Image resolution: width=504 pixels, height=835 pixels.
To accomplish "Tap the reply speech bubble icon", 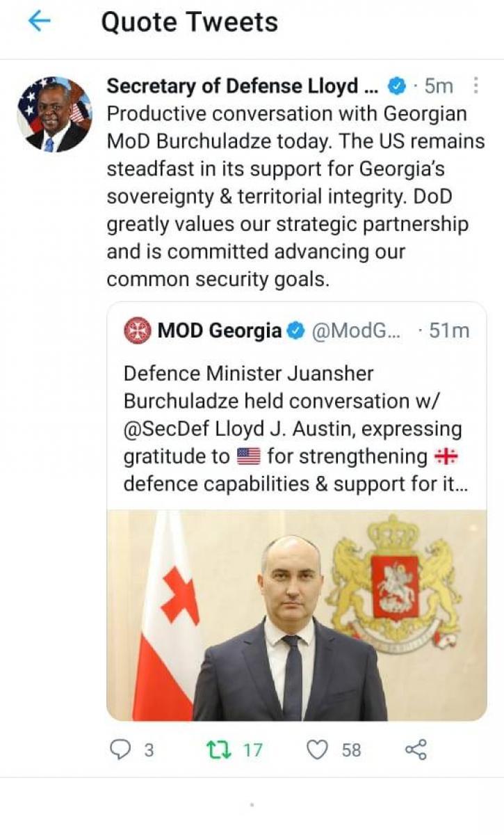I will (122, 749).
